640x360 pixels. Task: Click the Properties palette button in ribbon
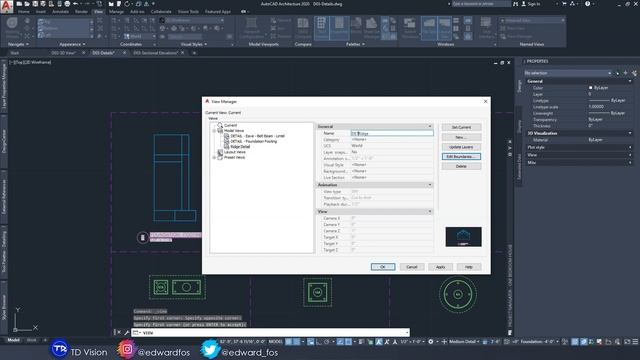click(x=339, y=28)
